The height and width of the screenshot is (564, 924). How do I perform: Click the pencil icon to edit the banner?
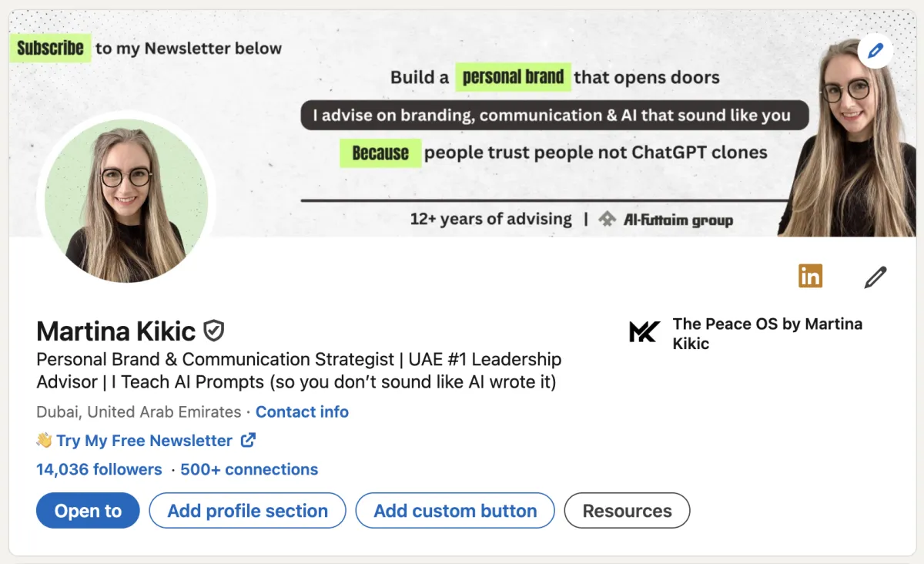pyautogui.click(x=875, y=50)
